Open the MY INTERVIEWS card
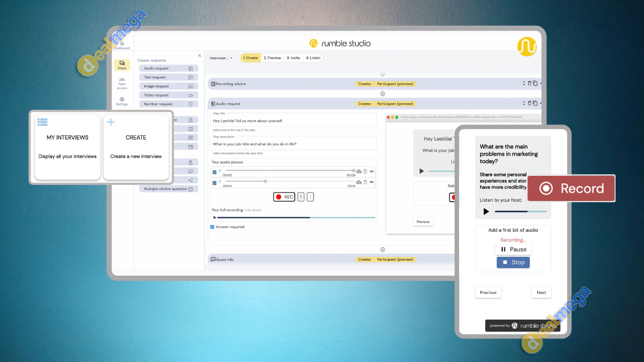This screenshot has height=362, width=644. pyautogui.click(x=68, y=147)
